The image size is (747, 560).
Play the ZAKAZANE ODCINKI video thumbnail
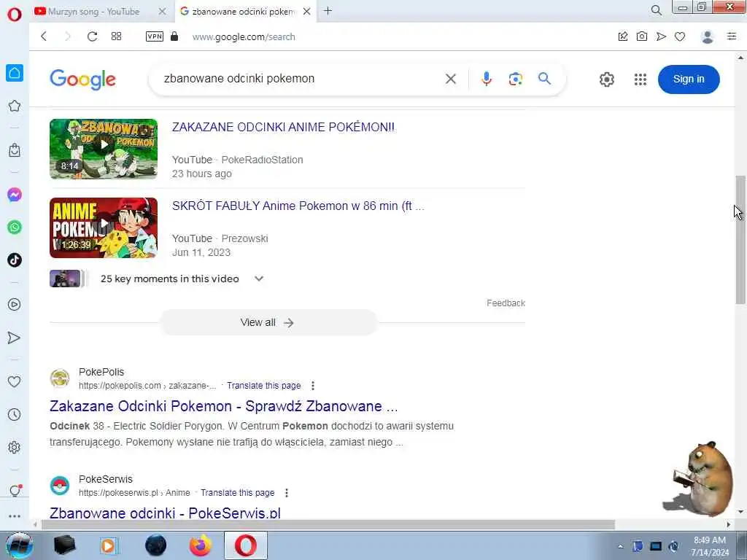coord(104,149)
